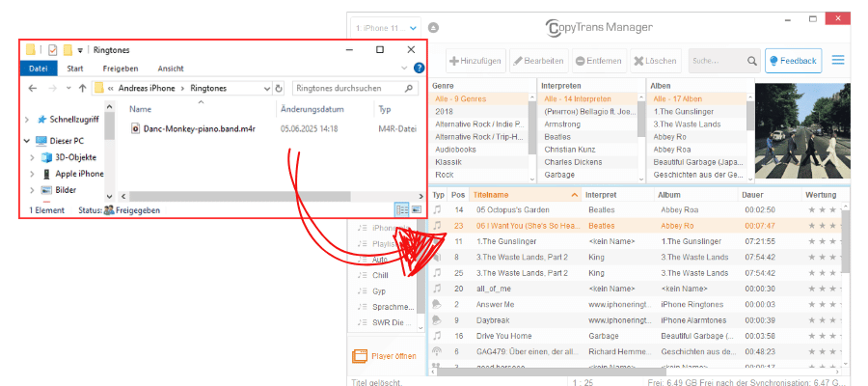
Task: Collapse the Dieser PC tree node
Action: [x=27, y=141]
